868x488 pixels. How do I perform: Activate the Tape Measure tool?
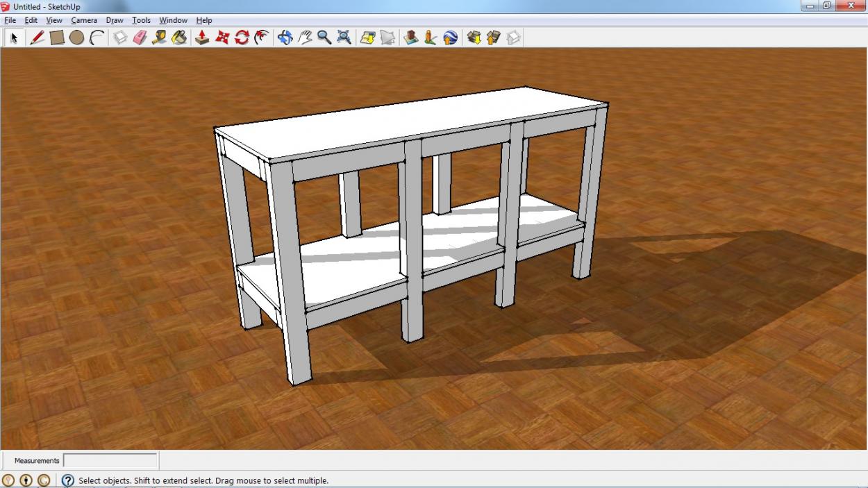(159, 37)
